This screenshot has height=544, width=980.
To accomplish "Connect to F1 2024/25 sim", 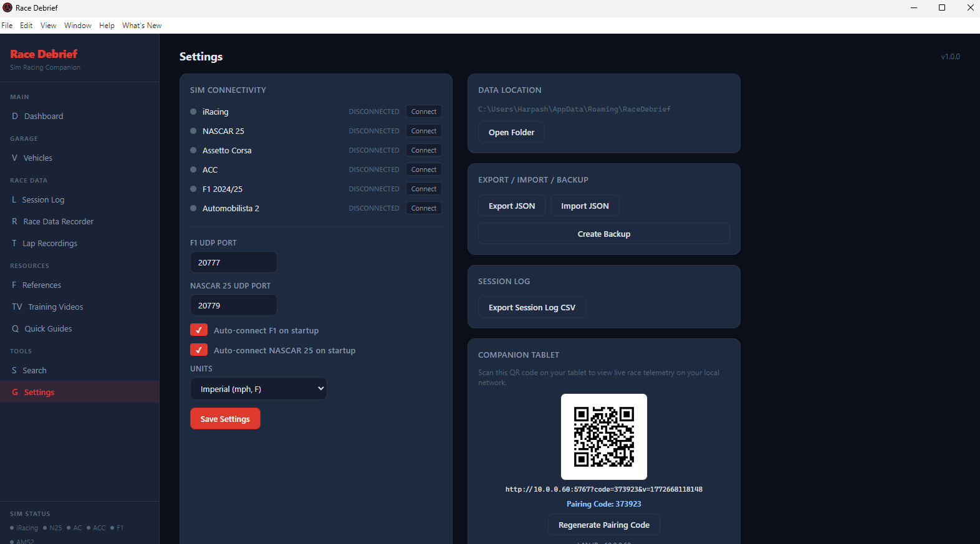I will pyautogui.click(x=424, y=189).
